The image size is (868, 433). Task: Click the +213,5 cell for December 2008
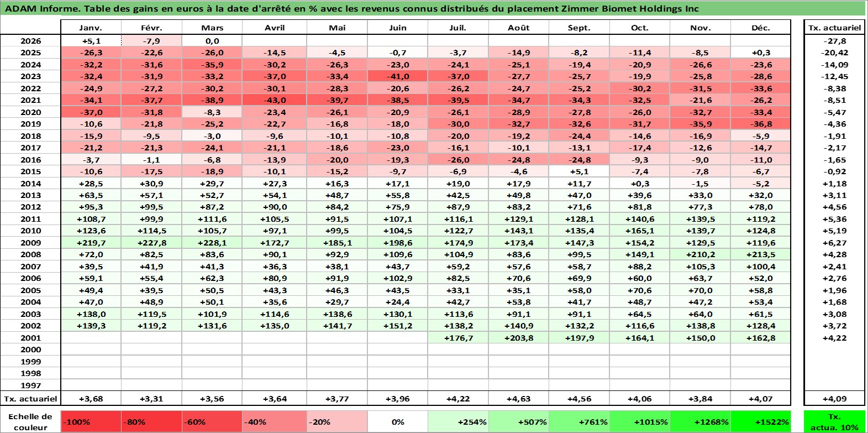761,254
